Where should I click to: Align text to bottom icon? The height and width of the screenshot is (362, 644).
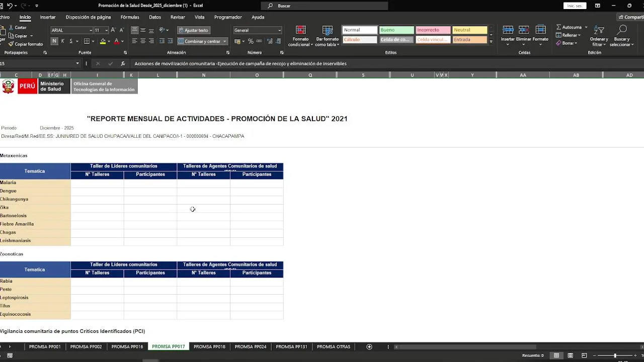point(151,30)
